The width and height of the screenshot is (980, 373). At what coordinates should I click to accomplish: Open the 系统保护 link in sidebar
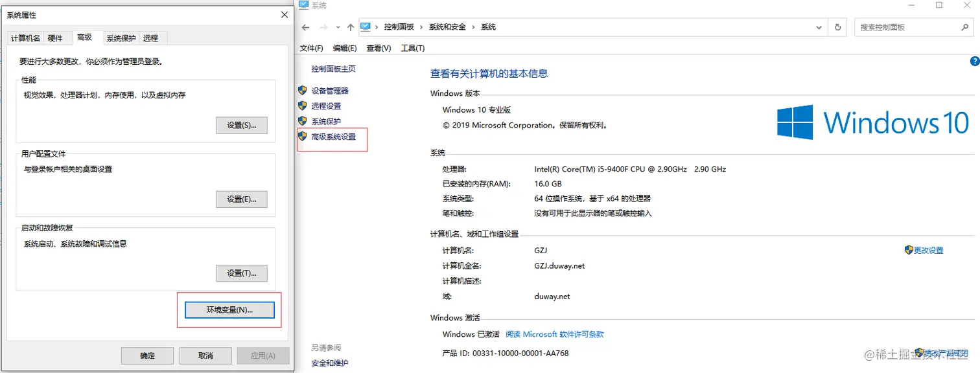pyautogui.click(x=326, y=122)
